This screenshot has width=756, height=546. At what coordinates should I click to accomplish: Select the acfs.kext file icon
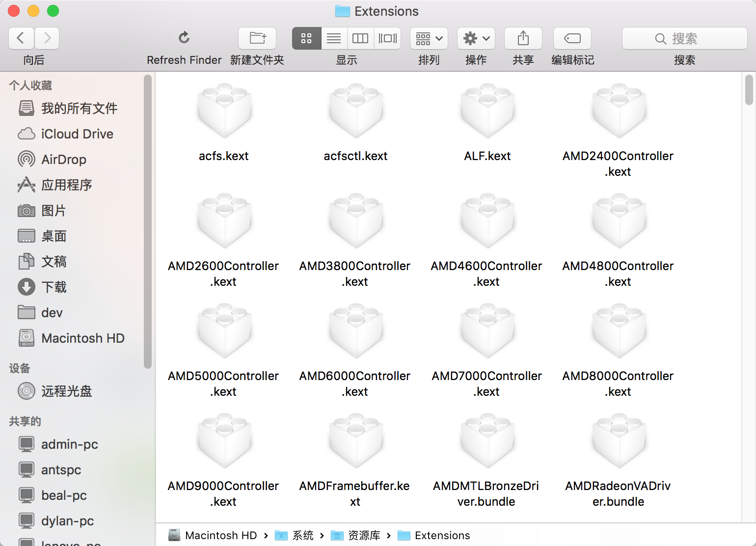224,110
